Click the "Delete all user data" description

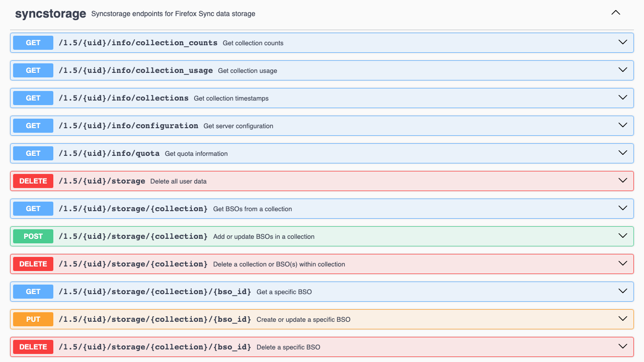[179, 182]
